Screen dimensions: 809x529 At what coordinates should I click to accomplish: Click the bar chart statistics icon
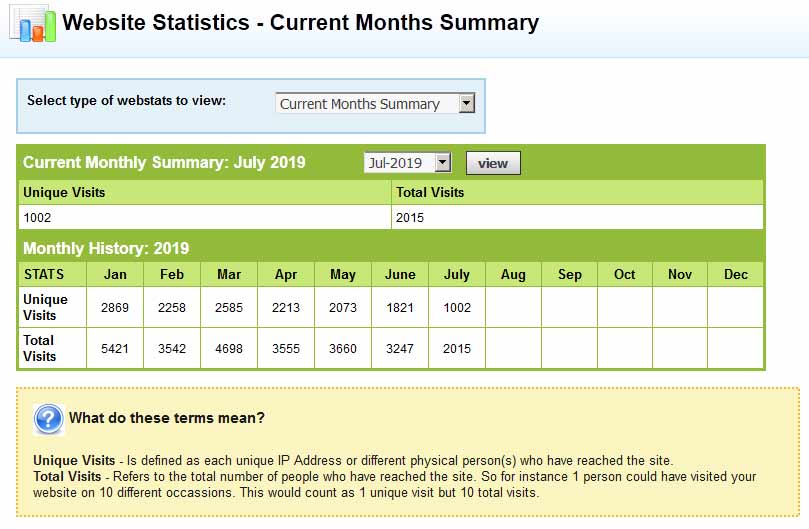pos(33,23)
